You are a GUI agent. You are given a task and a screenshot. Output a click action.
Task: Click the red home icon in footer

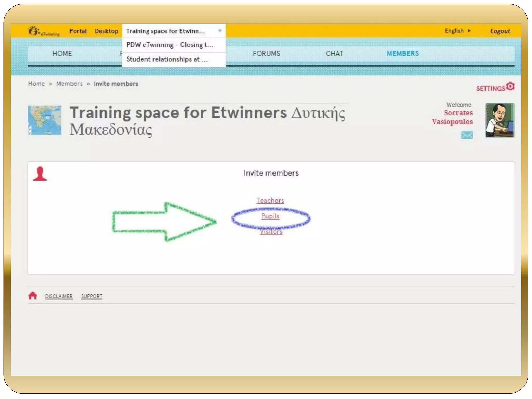[x=33, y=296]
